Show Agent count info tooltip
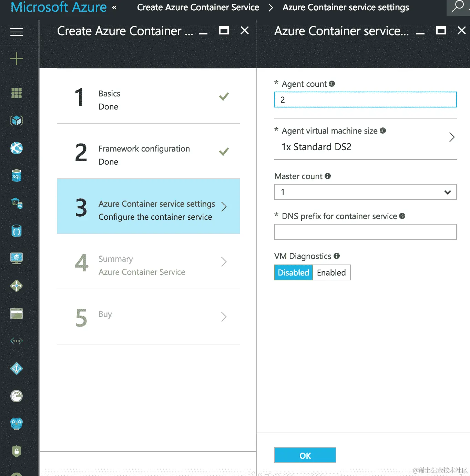Screen dimensions: 470x476 pos(332,83)
